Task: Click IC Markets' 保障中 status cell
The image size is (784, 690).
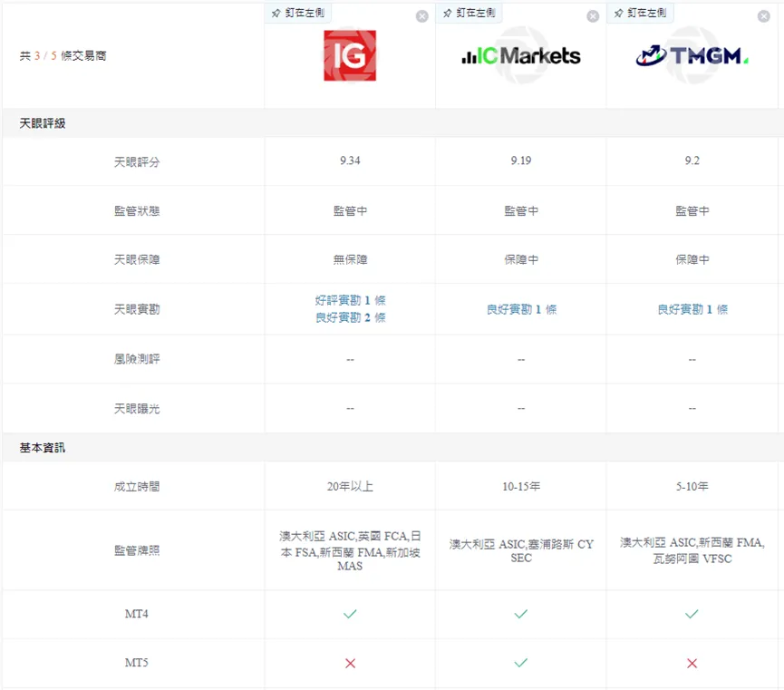Action: pyautogui.click(x=521, y=259)
